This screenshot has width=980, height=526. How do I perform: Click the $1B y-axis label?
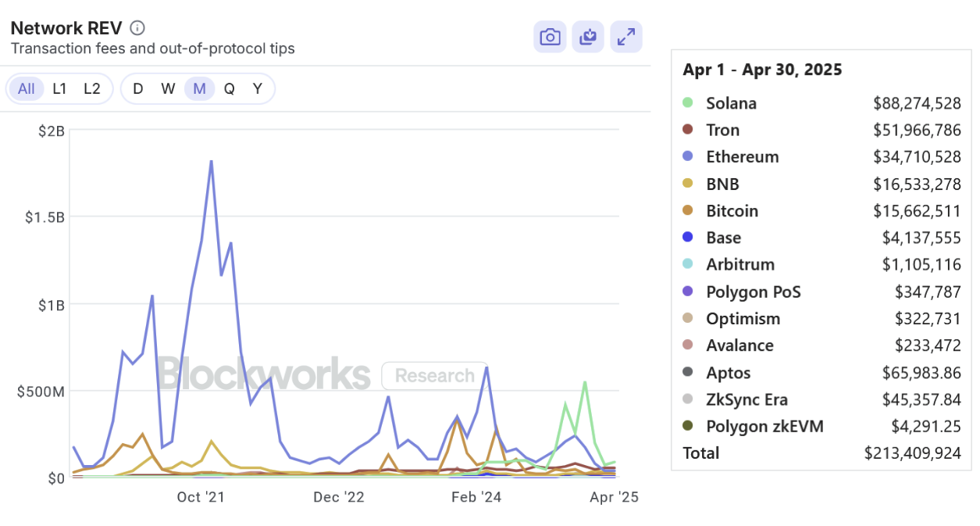coord(51,304)
